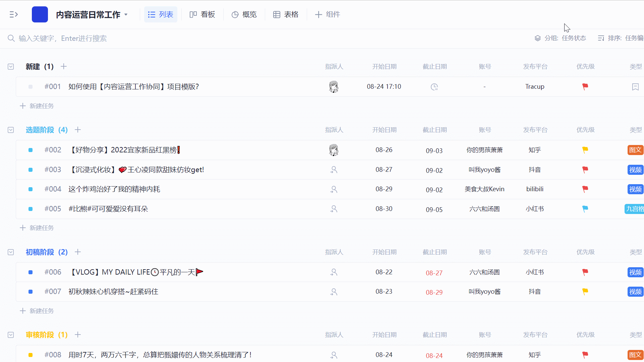Toggle collapse checkbox for 新建 group

(x=11, y=67)
